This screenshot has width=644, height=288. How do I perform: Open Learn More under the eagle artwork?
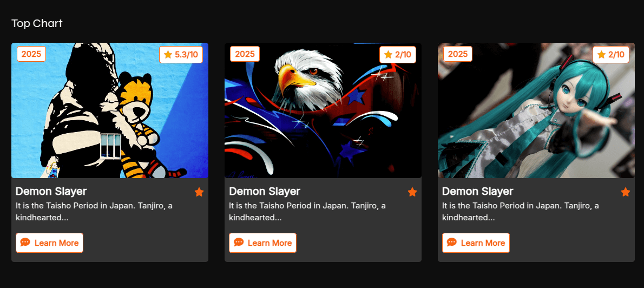click(x=262, y=243)
